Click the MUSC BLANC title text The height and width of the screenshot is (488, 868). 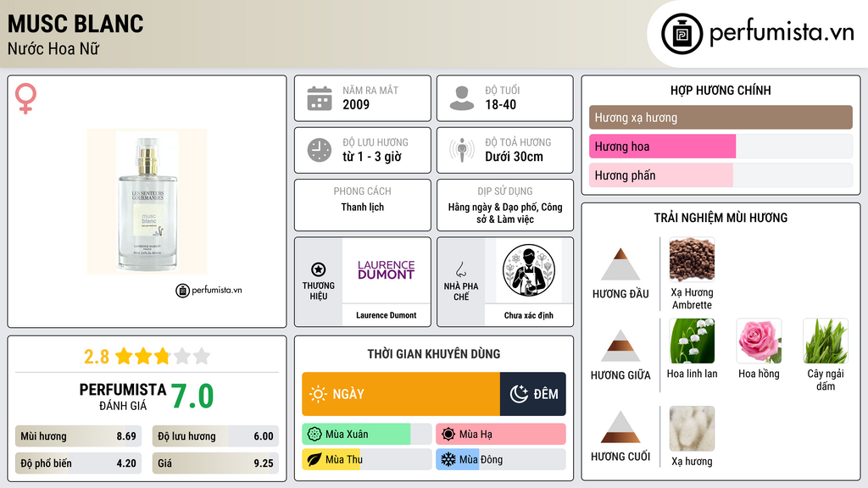(75, 24)
